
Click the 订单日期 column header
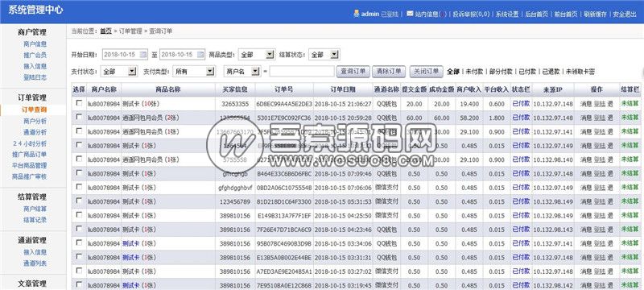coord(343,89)
